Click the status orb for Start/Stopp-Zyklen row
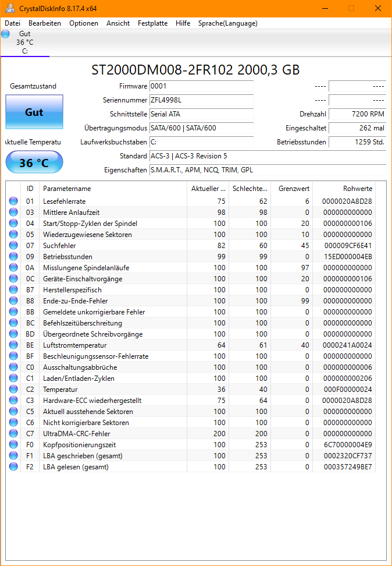 click(x=13, y=224)
